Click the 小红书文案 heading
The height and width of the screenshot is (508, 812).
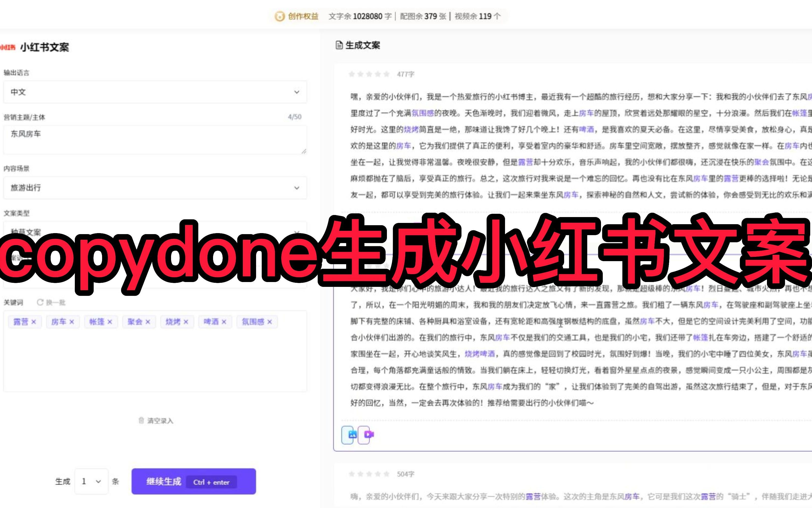[x=45, y=47]
